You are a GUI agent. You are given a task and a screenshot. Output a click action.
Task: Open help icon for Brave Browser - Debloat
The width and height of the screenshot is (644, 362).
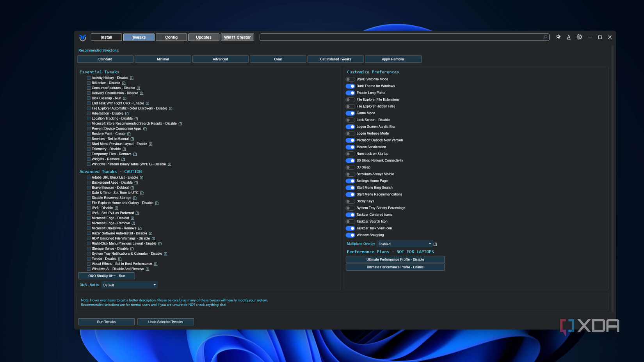pos(132,188)
